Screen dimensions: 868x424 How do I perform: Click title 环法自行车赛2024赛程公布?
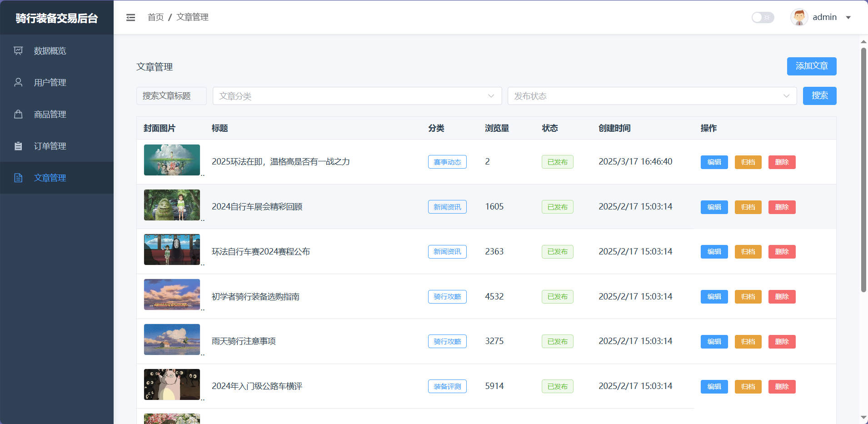tap(261, 252)
